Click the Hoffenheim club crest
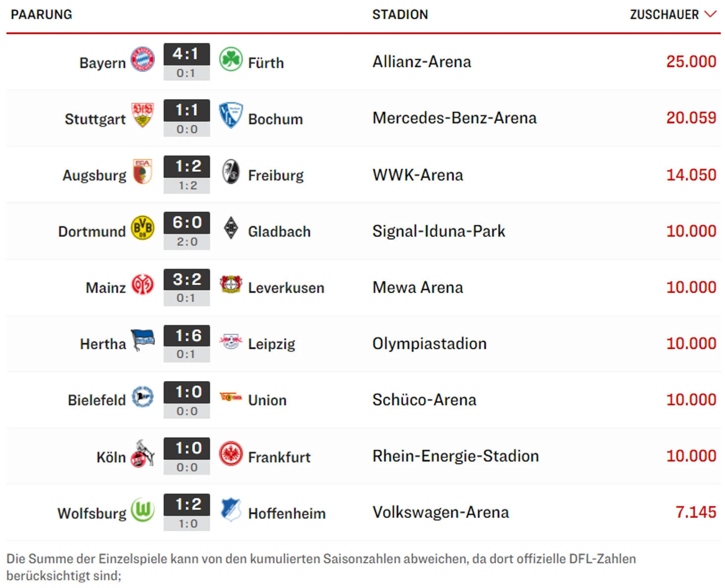Screen dimensions: 725x588 pyautogui.click(x=231, y=509)
